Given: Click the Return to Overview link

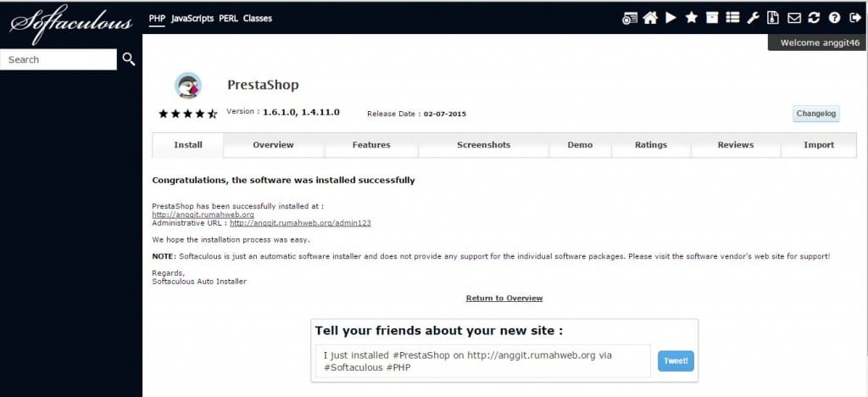Looking at the screenshot, I should point(504,298).
